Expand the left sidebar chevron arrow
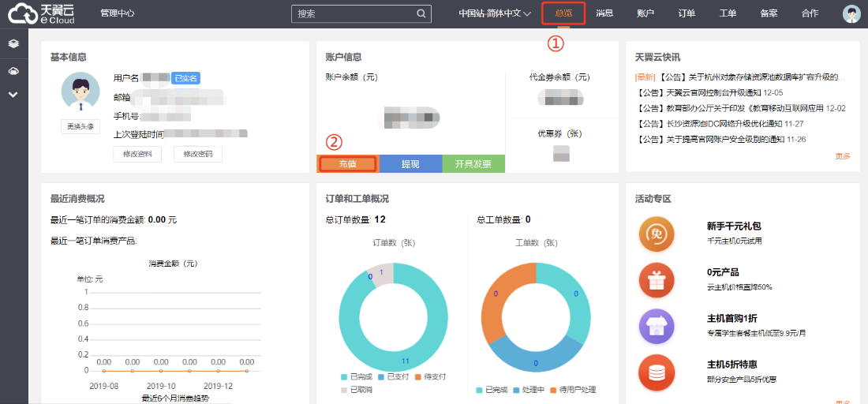This screenshot has width=868, height=404. (13, 94)
